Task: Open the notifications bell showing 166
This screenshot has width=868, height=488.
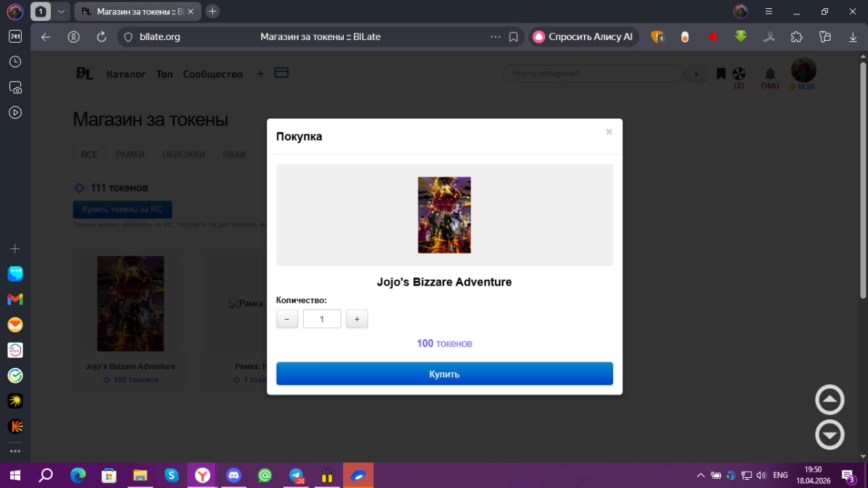Action: [x=770, y=73]
